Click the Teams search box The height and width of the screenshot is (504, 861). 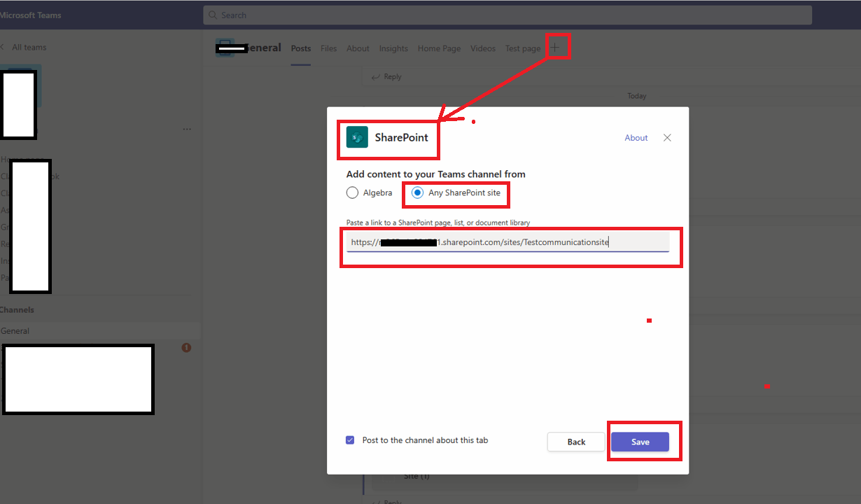pos(507,15)
